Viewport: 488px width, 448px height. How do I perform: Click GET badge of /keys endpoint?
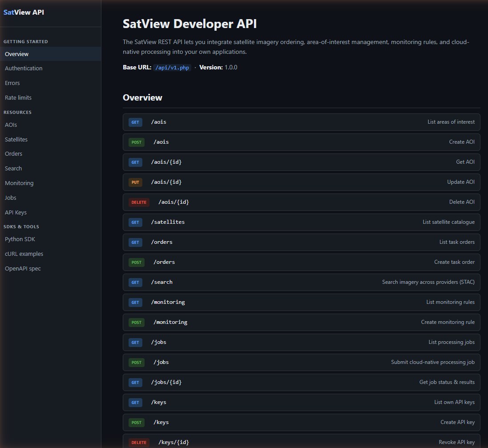[135, 403]
